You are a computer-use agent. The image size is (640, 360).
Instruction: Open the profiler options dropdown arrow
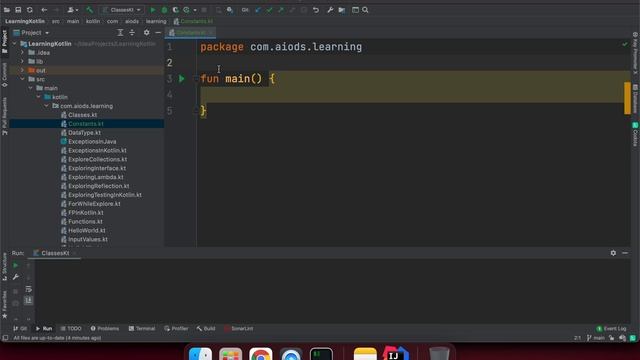(195, 10)
